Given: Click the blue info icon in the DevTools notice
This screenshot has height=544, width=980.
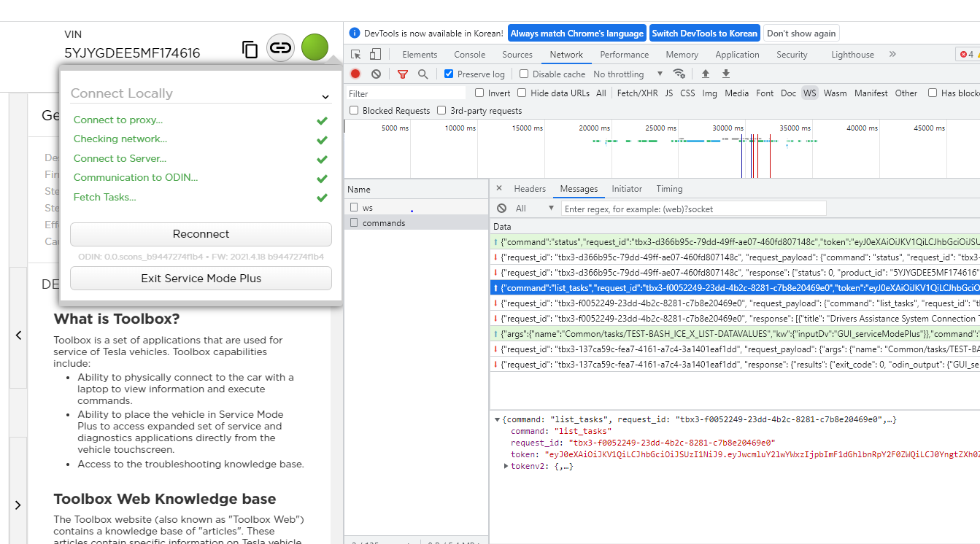Looking at the screenshot, I should pyautogui.click(x=355, y=33).
